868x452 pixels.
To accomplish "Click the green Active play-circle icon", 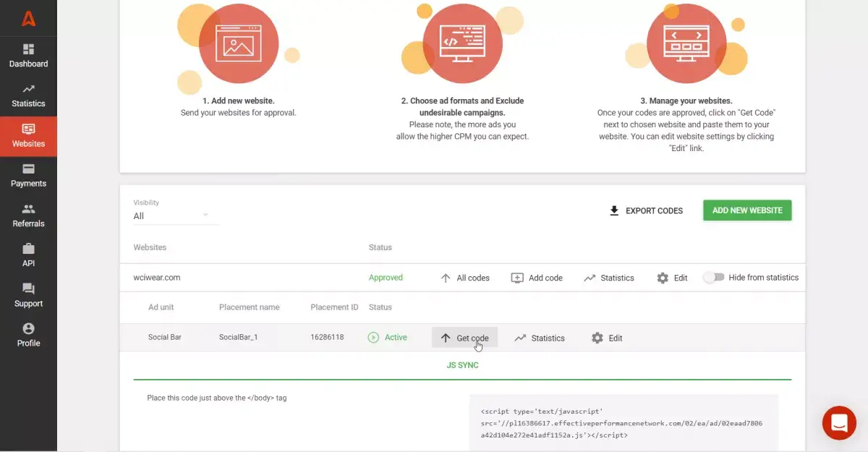I will [x=373, y=337].
